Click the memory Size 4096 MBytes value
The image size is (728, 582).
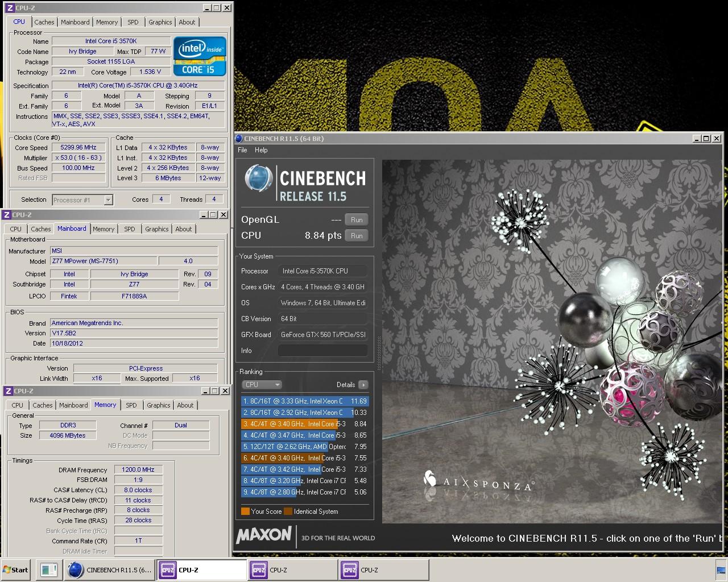[68, 435]
